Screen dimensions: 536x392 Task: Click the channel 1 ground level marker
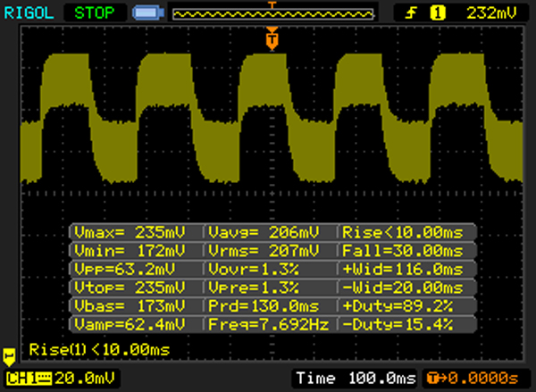click(9, 357)
